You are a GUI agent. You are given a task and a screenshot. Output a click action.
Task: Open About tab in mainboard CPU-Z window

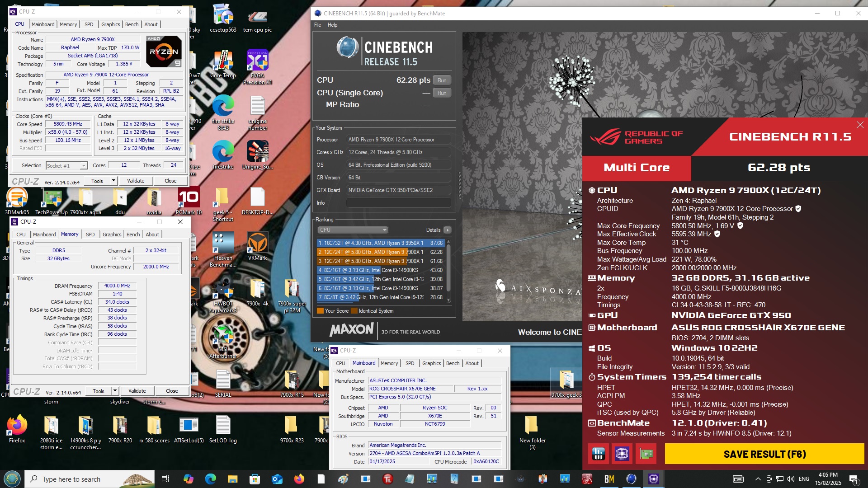coord(472,363)
